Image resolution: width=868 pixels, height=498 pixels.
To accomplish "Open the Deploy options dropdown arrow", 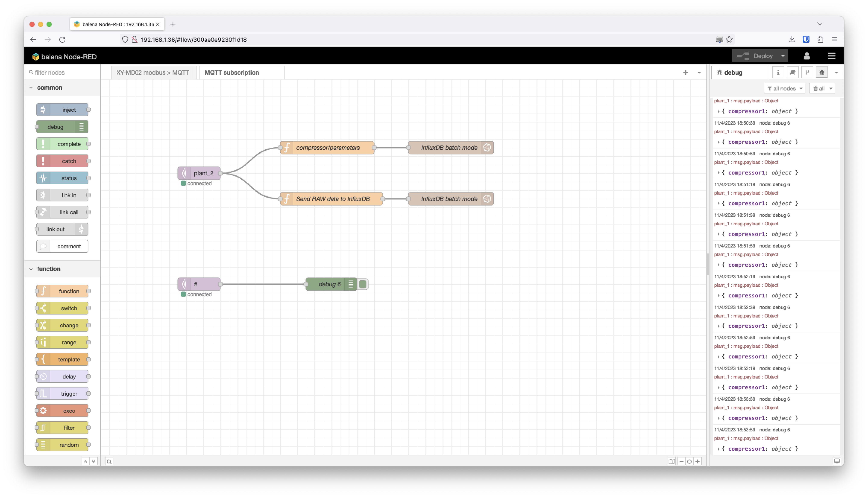I will (783, 55).
